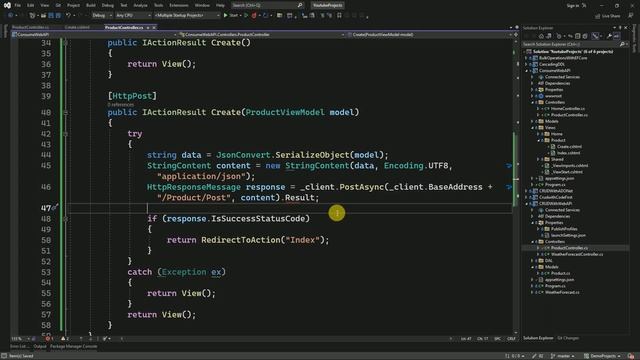Click the master branch button in status bar
640x360 pixels.
(x=563, y=356)
